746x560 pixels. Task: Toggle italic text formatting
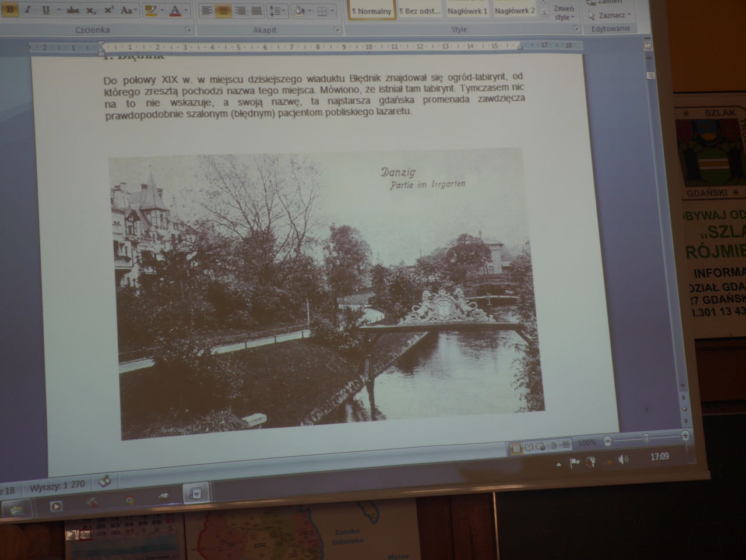(x=27, y=10)
